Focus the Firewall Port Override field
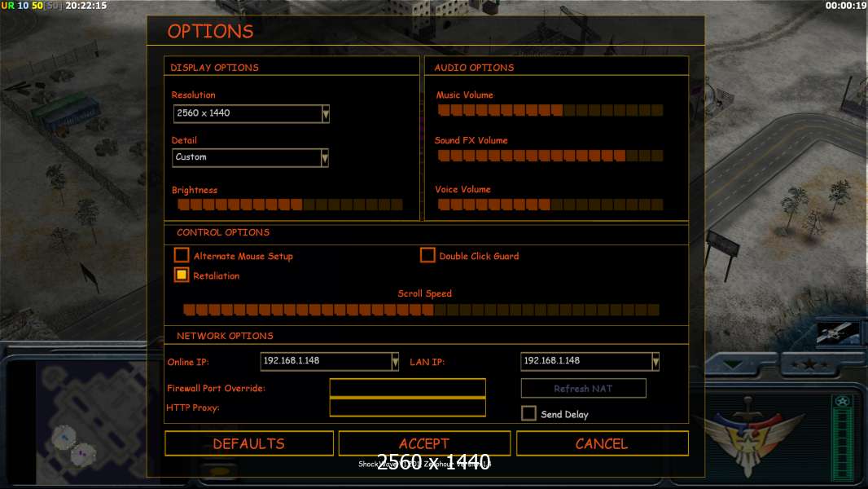The width and height of the screenshot is (868, 489). point(407,388)
